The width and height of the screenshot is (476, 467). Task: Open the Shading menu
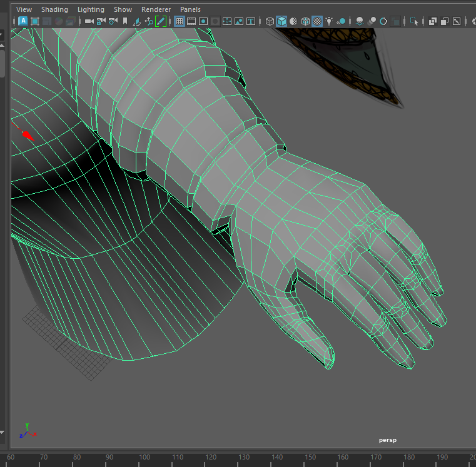coord(54,9)
